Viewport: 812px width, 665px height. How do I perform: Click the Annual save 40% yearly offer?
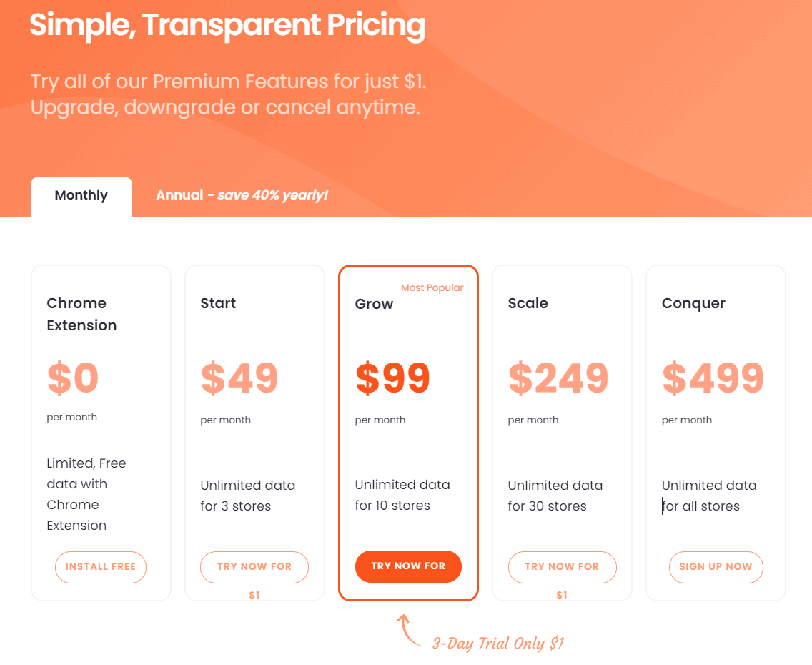pos(241,194)
